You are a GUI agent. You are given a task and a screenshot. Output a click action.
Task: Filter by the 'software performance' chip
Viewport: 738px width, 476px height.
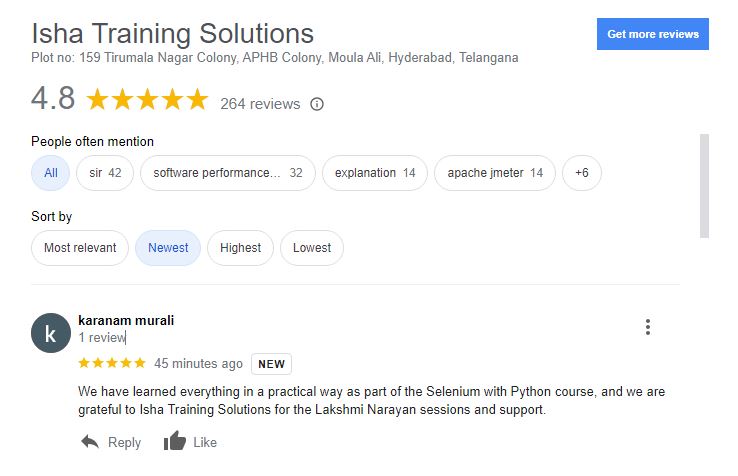coord(228,173)
